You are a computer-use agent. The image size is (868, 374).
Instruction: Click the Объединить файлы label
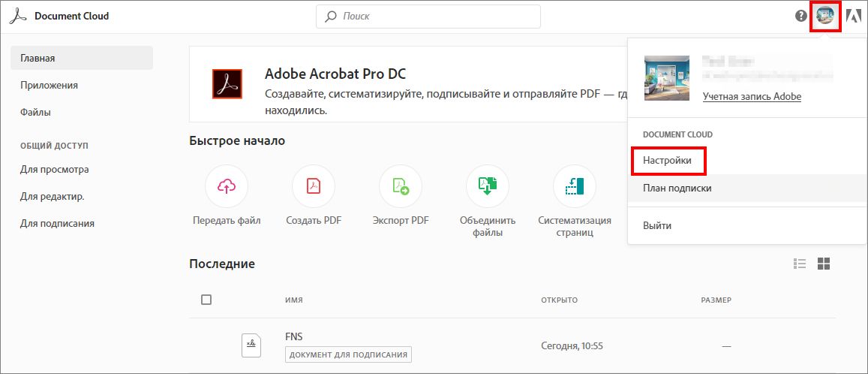488,227
